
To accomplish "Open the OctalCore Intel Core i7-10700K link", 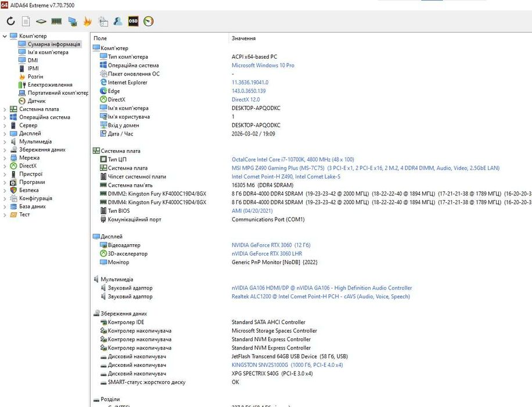I will 293,159.
